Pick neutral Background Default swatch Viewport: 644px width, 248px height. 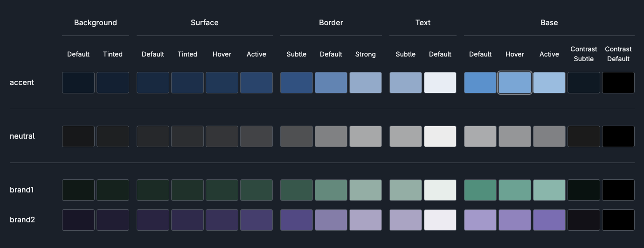point(78,136)
